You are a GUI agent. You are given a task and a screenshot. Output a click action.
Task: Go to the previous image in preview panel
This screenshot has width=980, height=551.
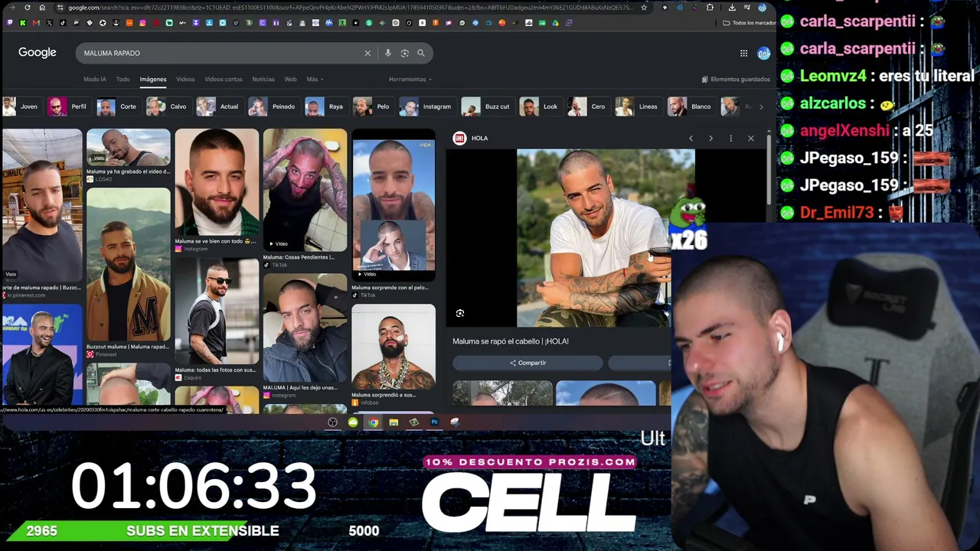coord(691,139)
